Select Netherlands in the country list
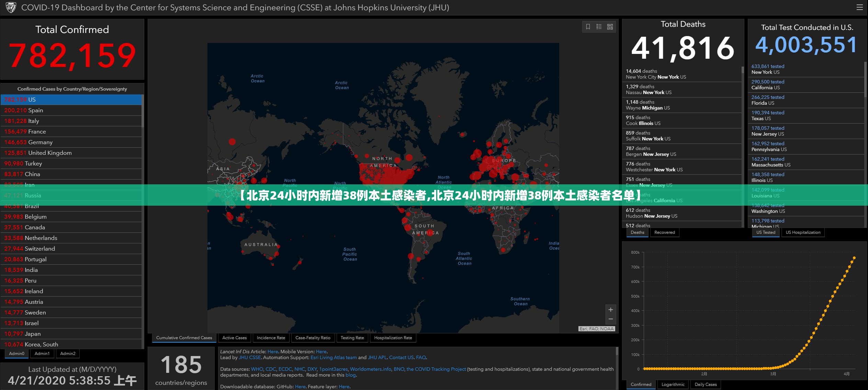Image resolution: width=868 pixels, height=390 pixels. click(x=71, y=238)
